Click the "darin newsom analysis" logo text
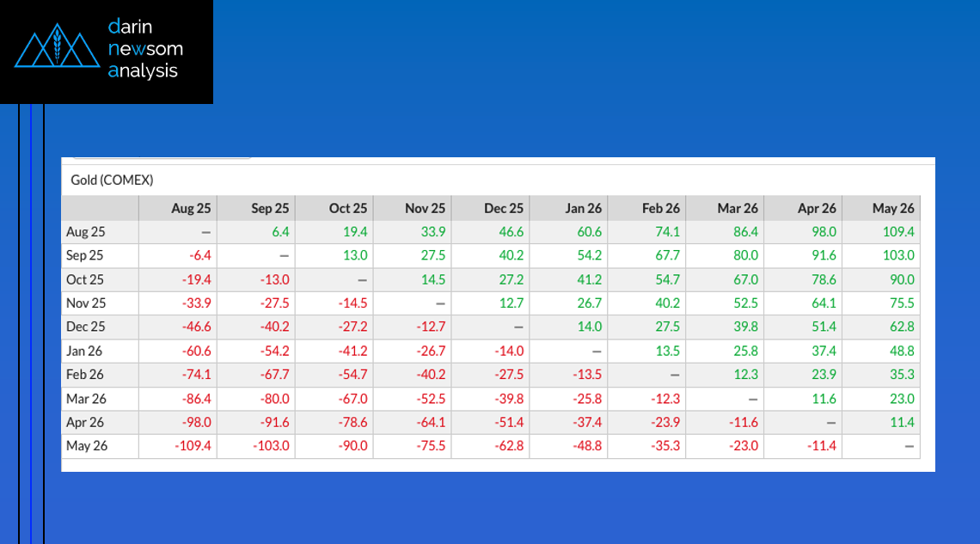 (x=145, y=49)
